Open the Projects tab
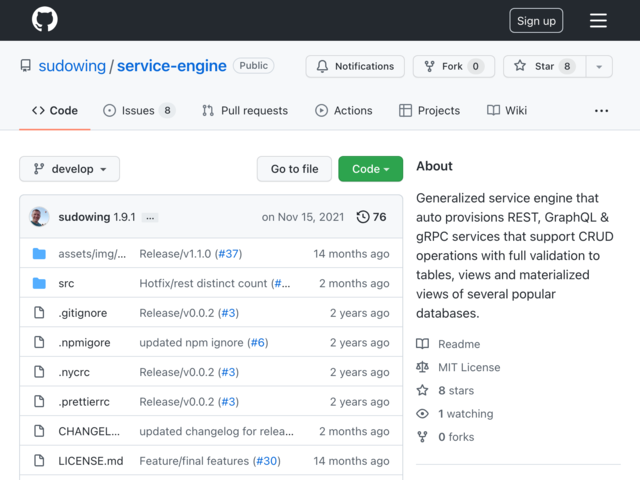Image resolution: width=640 pixels, height=480 pixels. [x=429, y=111]
